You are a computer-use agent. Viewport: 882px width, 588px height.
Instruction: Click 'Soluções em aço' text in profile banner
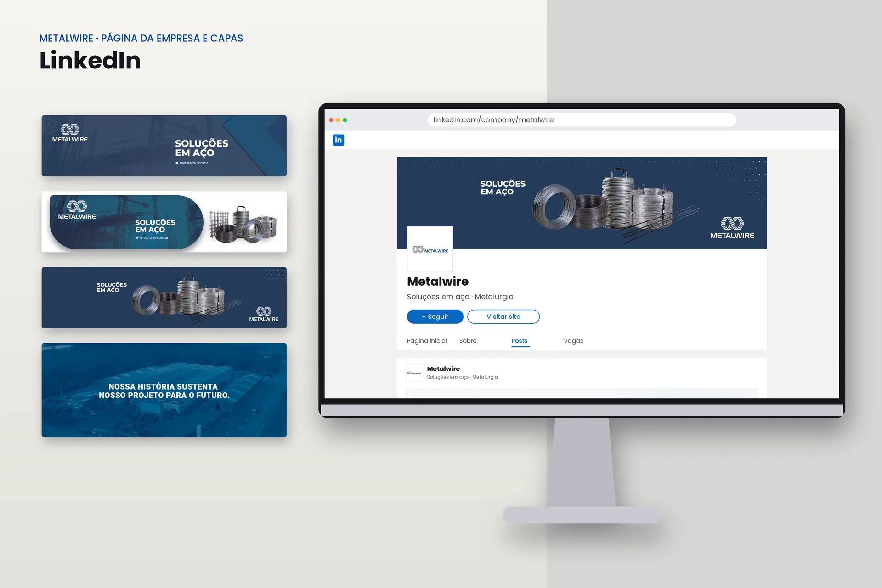[503, 187]
